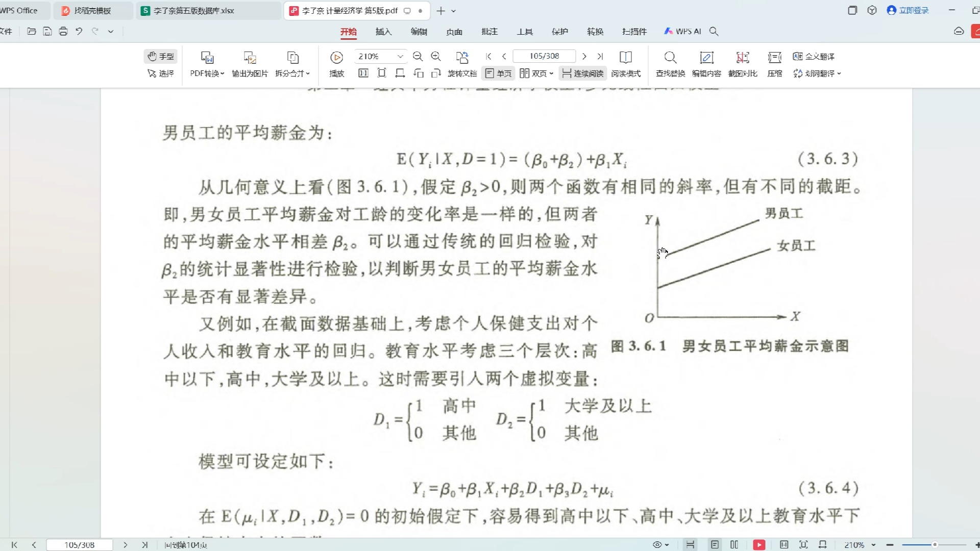The width and height of the screenshot is (980, 551).
Task: Open the 页面 ribbon tab
Action: (454, 32)
